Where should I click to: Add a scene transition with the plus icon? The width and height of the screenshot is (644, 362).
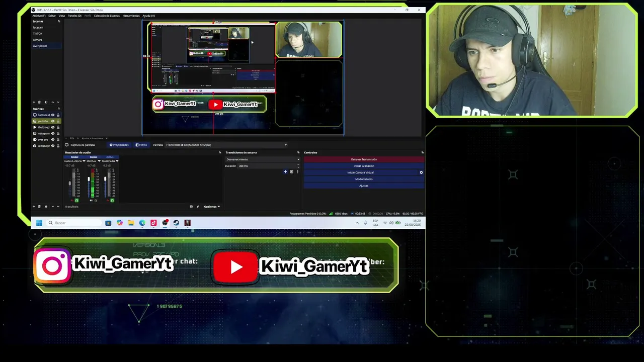tap(285, 172)
